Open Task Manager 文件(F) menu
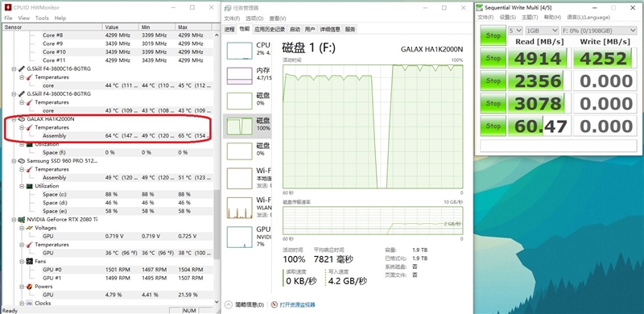This screenshot has height=314, width=644. 232,19
